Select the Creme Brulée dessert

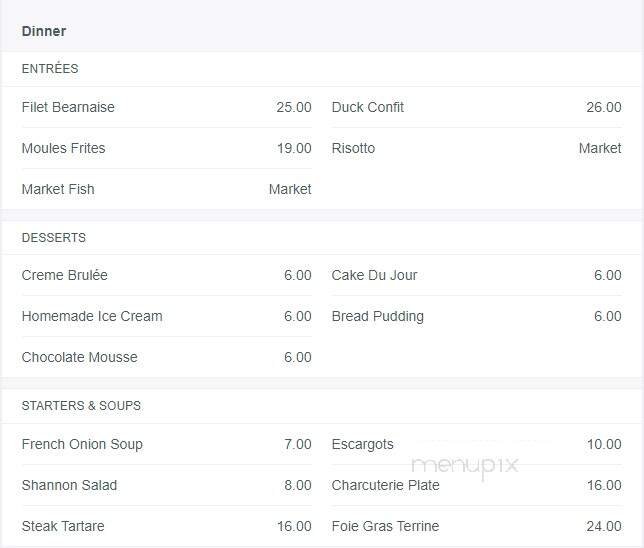65,275
